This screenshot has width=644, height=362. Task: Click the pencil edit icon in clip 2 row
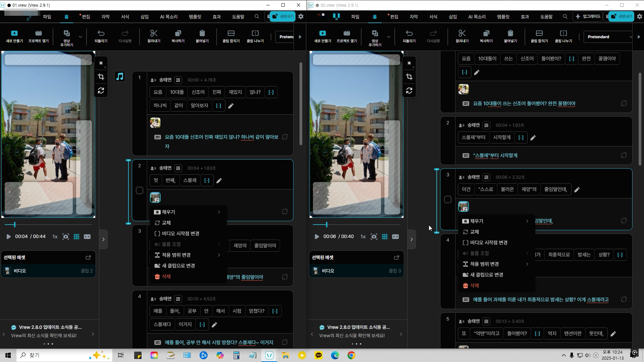pos(219,181)
